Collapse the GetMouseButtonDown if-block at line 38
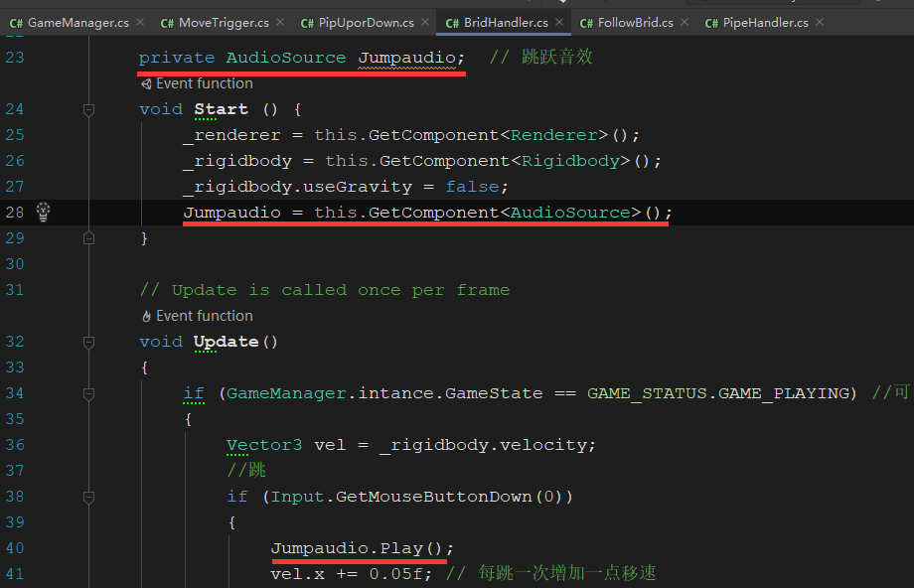This screenshot has height=588, width=914. [x=88, y=497]
